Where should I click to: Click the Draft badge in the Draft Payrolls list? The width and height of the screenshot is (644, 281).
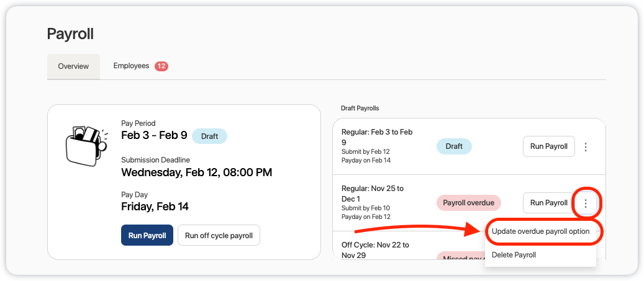coord(454,146)
